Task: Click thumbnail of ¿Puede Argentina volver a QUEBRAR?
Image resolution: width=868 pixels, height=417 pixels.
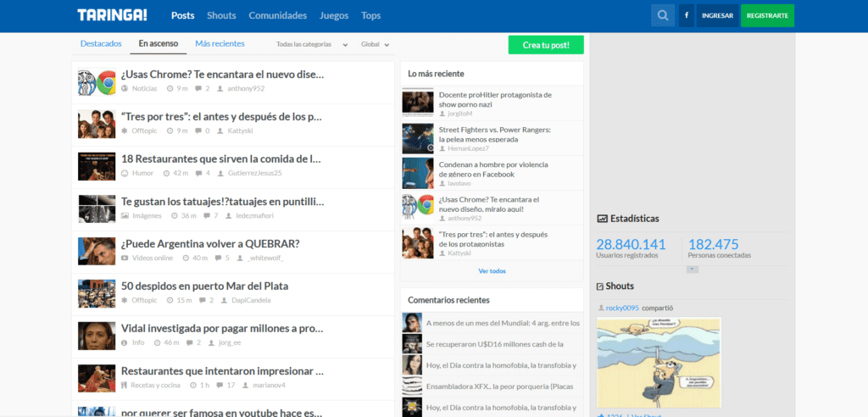Action: tap(97, 252)
